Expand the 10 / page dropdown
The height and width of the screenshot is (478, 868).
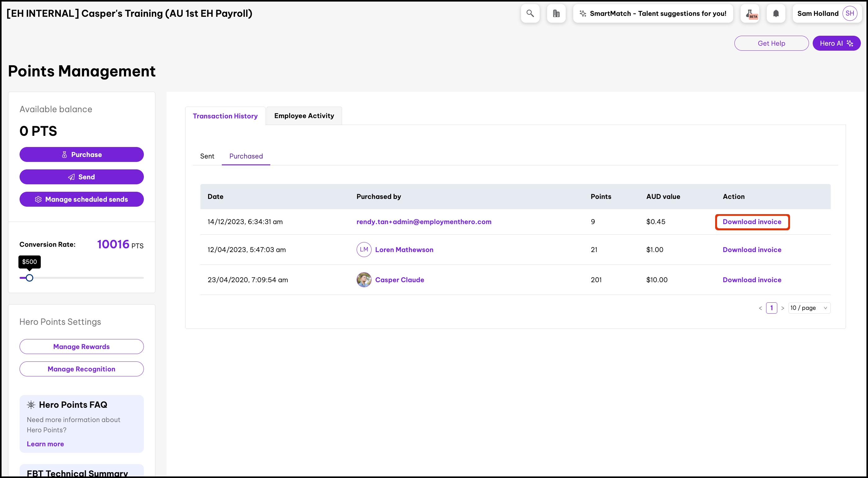click(x=809, y=308)
